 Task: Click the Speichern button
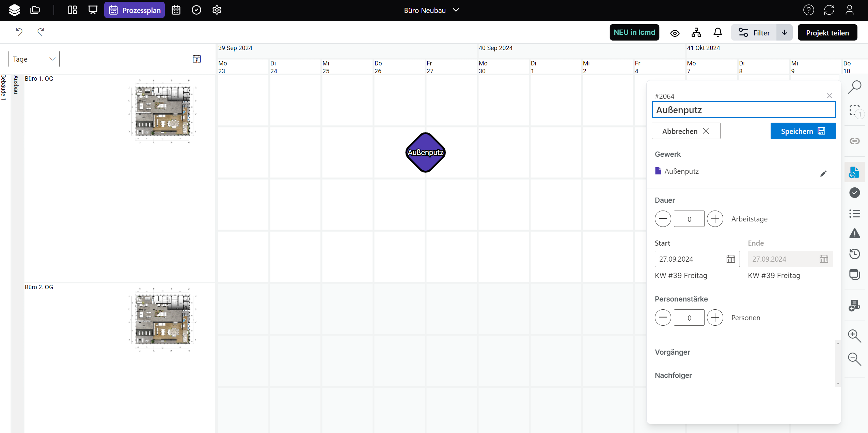(x=803, y=131)
